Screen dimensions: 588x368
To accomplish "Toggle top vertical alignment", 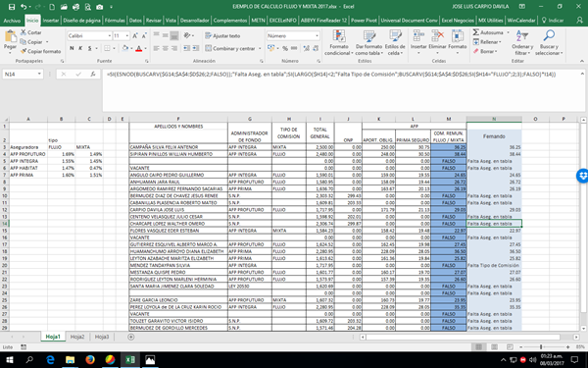I will pyautogui.click(x=157, y=35).
